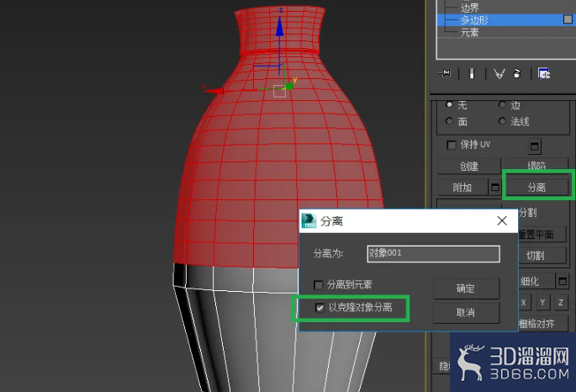Screen dimensions: 576x392
Task: Enable the 保持 UV checkbox
Action: tap(451, 145)
